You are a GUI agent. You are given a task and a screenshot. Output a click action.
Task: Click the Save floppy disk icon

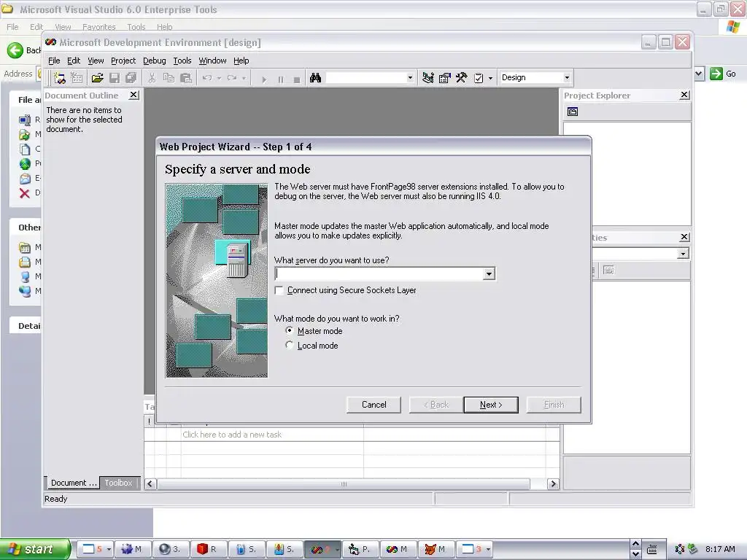tap(115, 77)
